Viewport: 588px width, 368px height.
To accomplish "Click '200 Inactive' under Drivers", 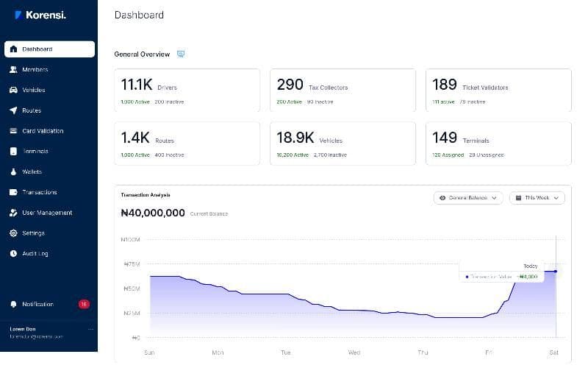I will click(x=169, y=102).
